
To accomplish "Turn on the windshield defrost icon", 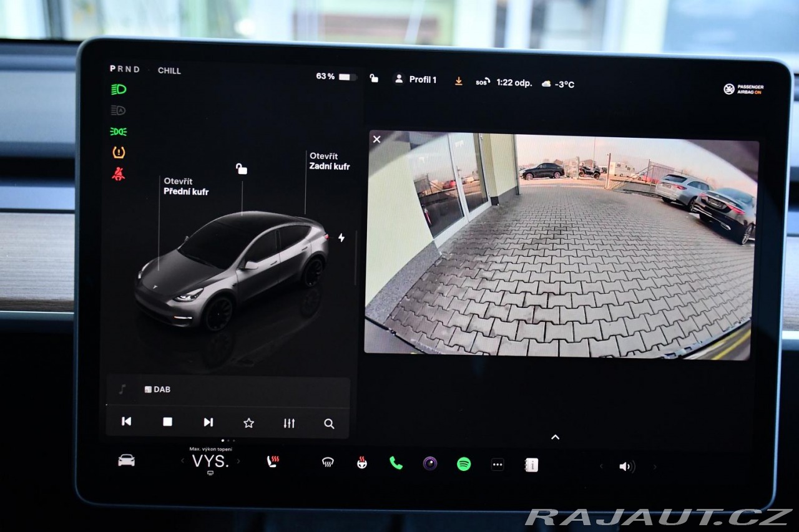I will click(x=328, y=463).
